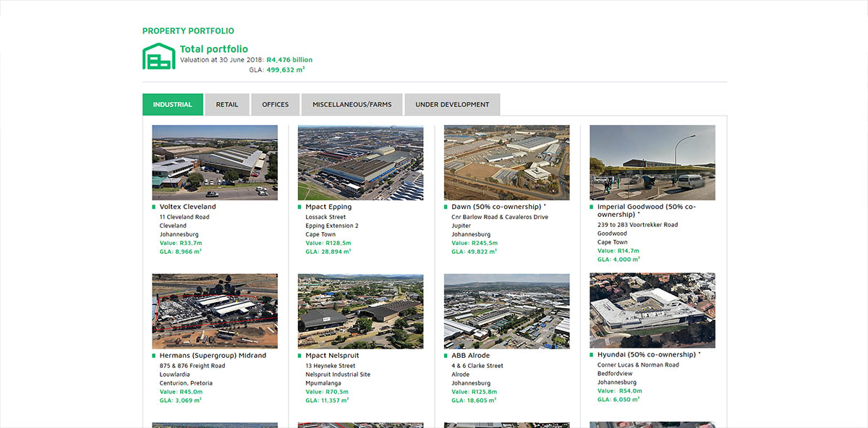Select the INDUSTRIAL tab

coord(173,104)
